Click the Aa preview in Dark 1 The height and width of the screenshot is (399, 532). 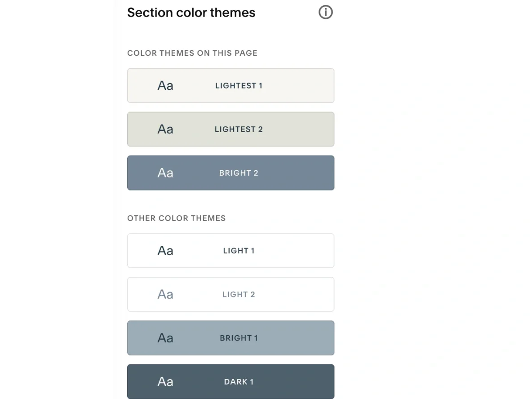click(x=165, y=381)
